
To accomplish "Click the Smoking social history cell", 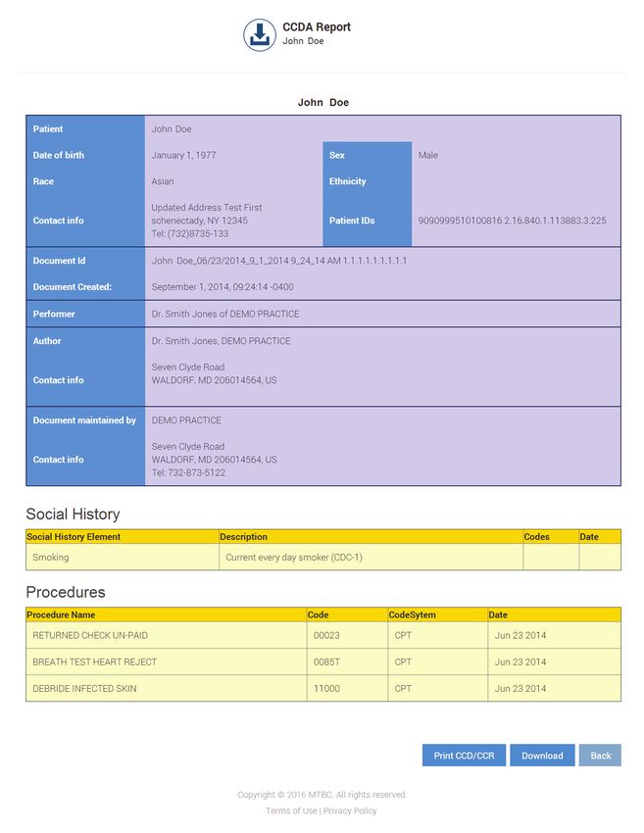I will 123,558.
